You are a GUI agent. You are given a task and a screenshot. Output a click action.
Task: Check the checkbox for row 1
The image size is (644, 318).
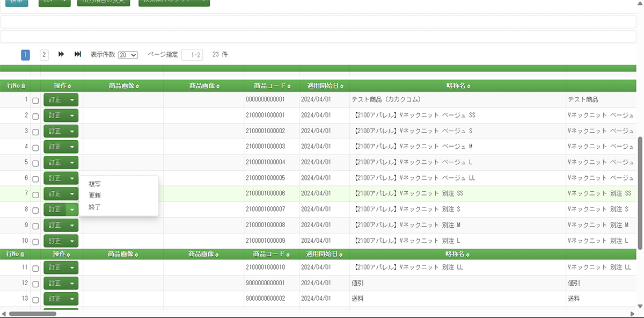(x=35, y=100)
